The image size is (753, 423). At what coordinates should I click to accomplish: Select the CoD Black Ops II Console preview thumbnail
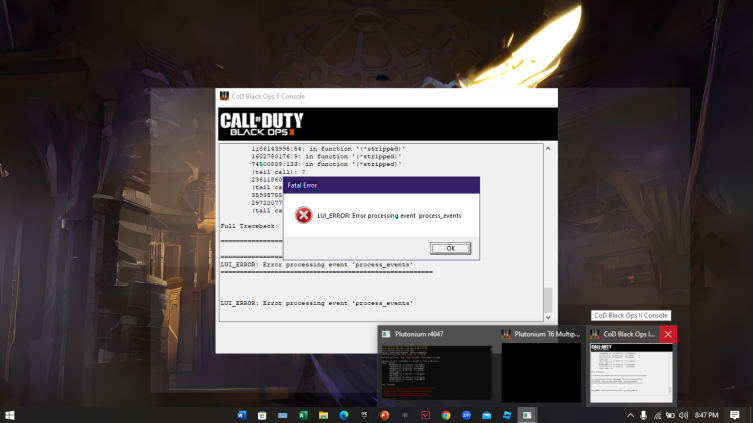(631, 373)
